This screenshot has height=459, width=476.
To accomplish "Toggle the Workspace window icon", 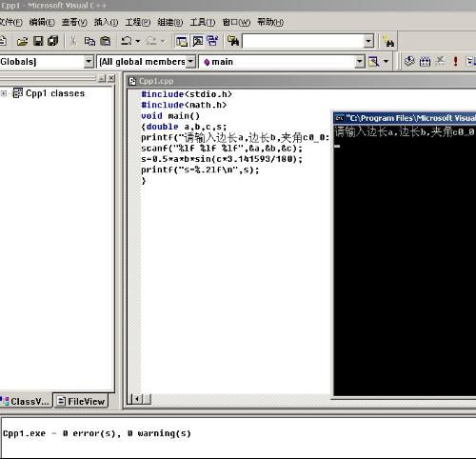I will (182, 41).
